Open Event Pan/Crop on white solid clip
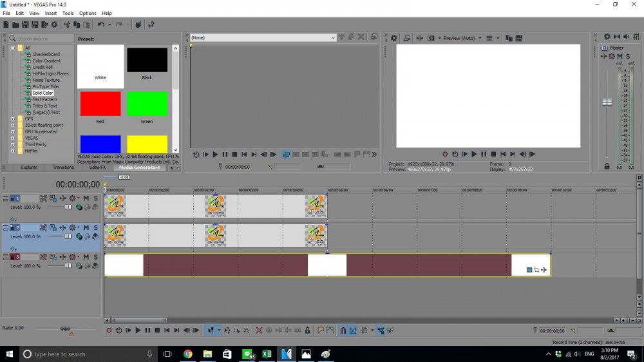The image size is (644, 362). [x=536, y=270]
